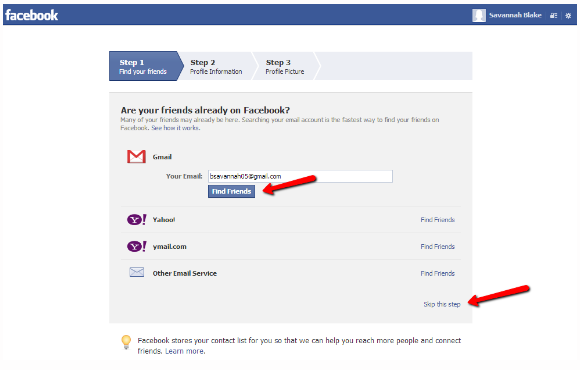Select the Yahoo! service label
Viewport: 580px width, 370px height.
[x=164, y=220]
